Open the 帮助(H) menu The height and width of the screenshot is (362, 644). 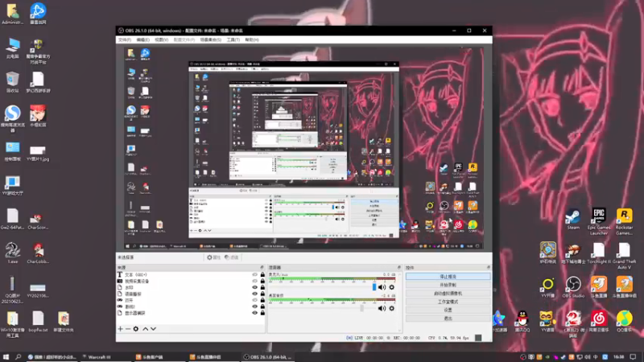252,39
